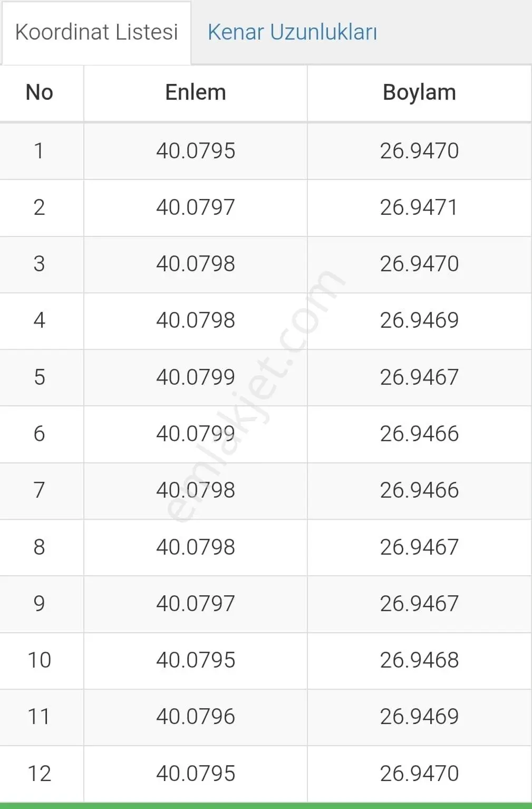
Task: Switch to the Kenar Uzunlukları tab
Action: [x=292, y=32]
